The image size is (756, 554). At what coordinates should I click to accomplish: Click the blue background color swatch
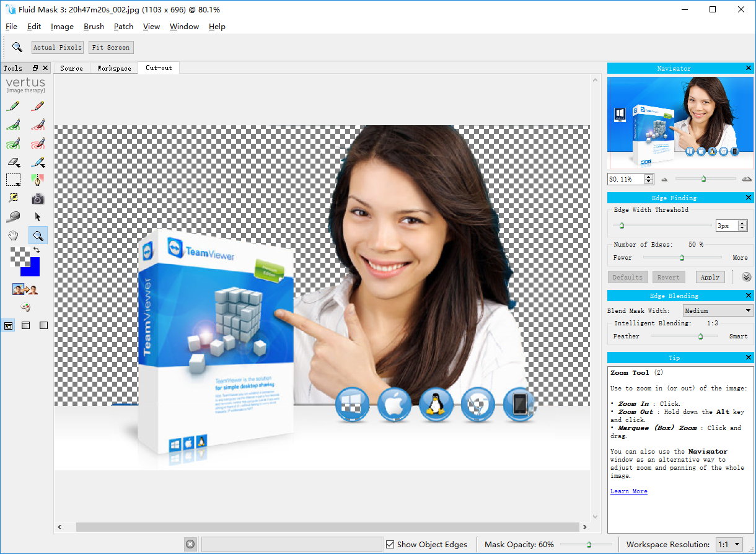(31, 268)
